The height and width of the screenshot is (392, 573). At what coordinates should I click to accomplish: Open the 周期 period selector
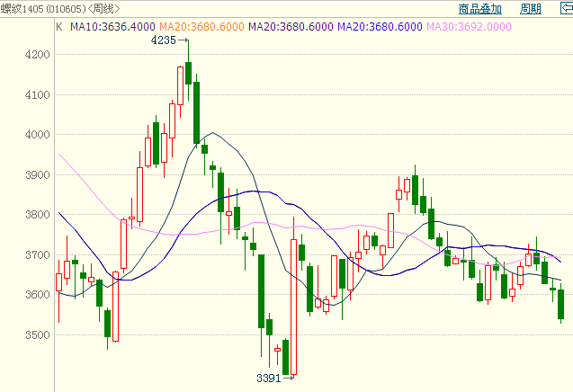[x=531, y=9]
